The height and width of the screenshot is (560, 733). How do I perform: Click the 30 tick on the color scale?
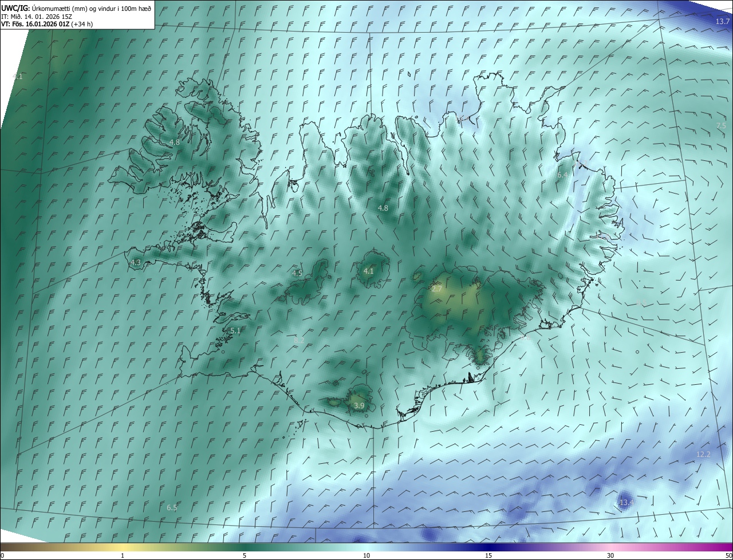tap(610, 555)
